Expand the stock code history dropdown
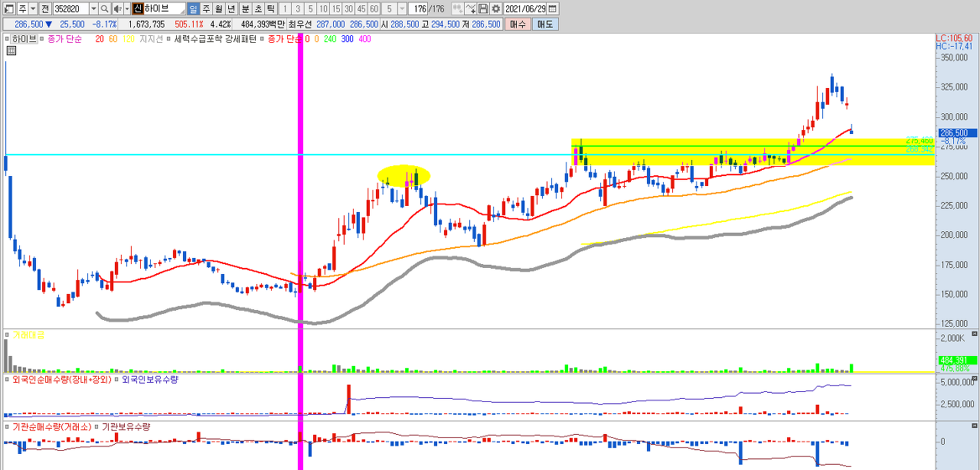Image resolution: width=980 pixels, height=470 pixels. pos(93,8)
